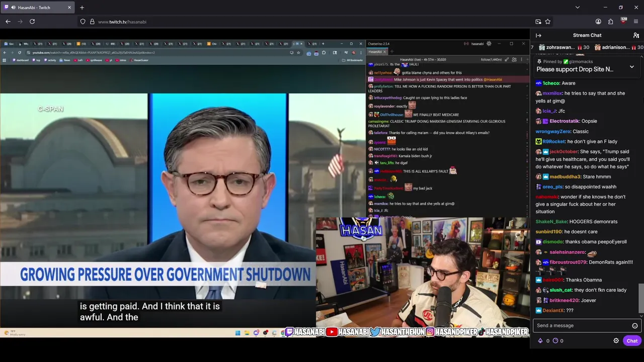Screen dimensions: 644x362
Task: Click username 1checo in chat
Action: point(551,83)
